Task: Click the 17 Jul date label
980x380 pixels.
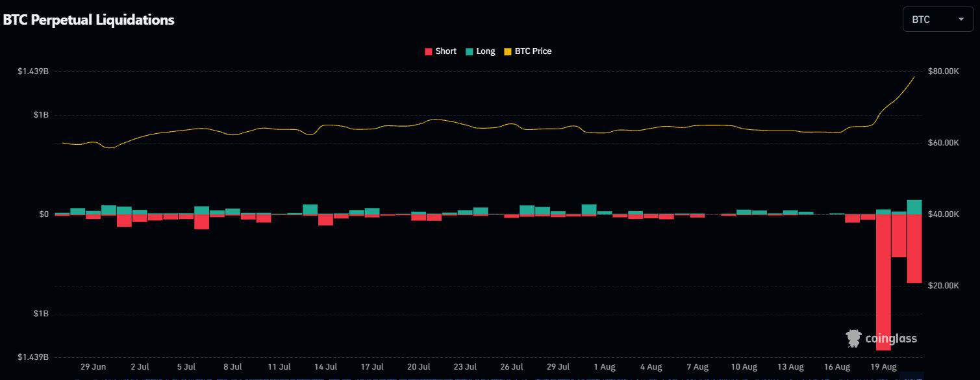Action: click(x=372, y=367)
